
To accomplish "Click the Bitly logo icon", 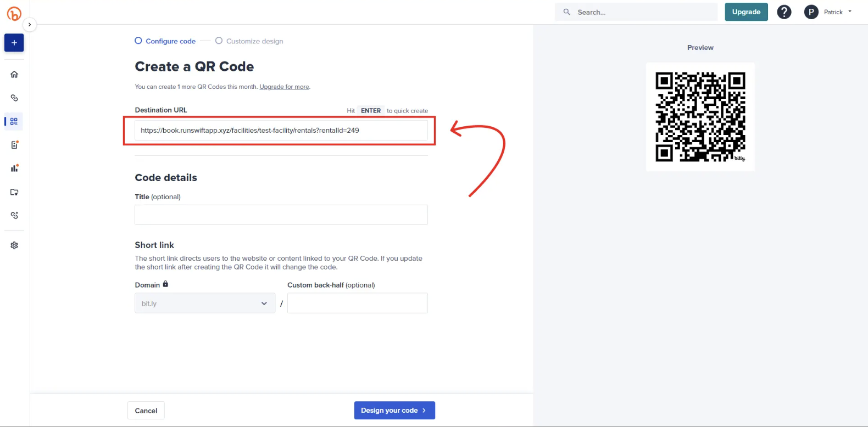I will click(14, 14).
